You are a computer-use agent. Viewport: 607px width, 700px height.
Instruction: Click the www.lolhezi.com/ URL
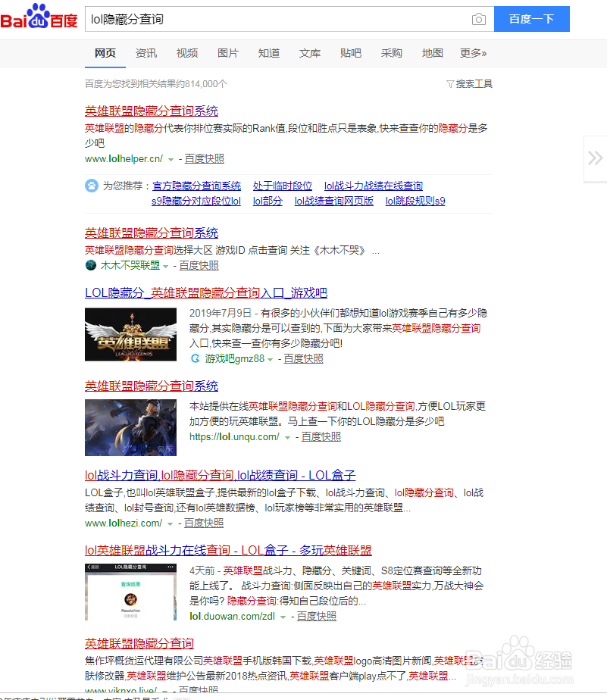(x=124, y=523)
